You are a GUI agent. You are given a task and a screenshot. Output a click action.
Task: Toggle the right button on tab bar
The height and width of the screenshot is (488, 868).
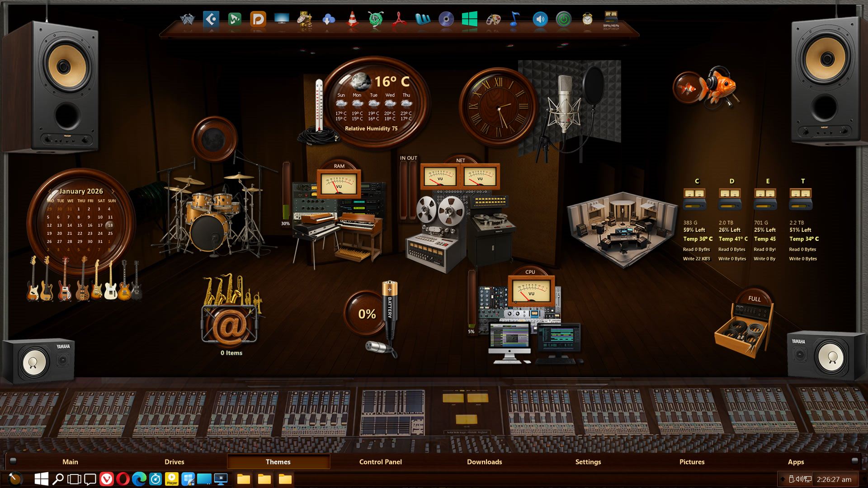[x=854, y=461]
